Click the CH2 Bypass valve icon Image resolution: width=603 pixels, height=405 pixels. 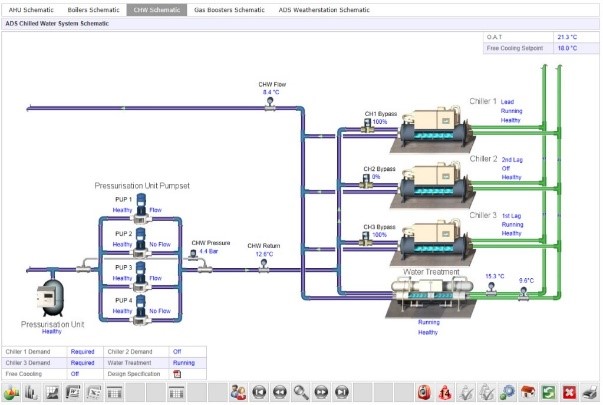366,181
